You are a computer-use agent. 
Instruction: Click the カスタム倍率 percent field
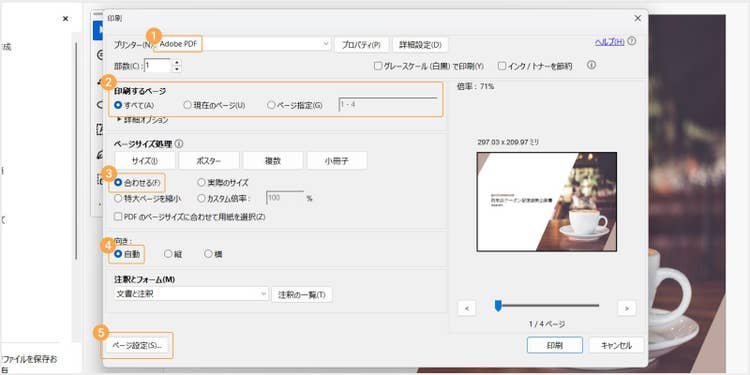click(285, 198)
